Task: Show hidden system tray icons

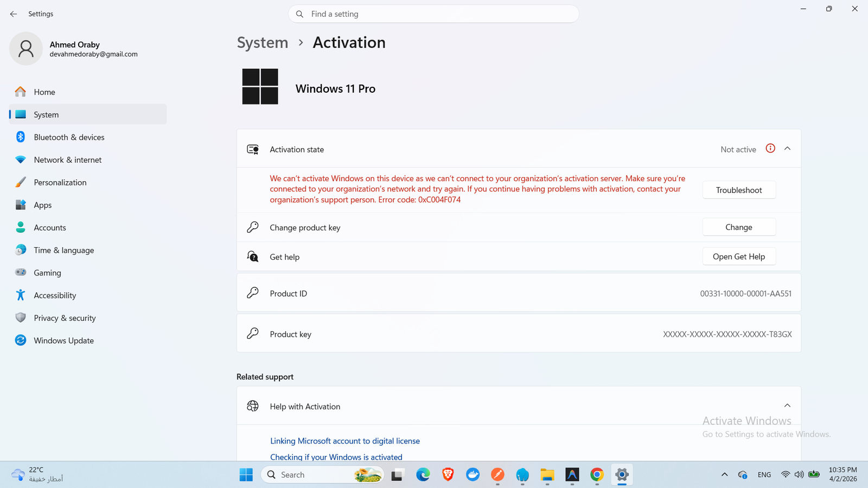Action: click(724, 474)
